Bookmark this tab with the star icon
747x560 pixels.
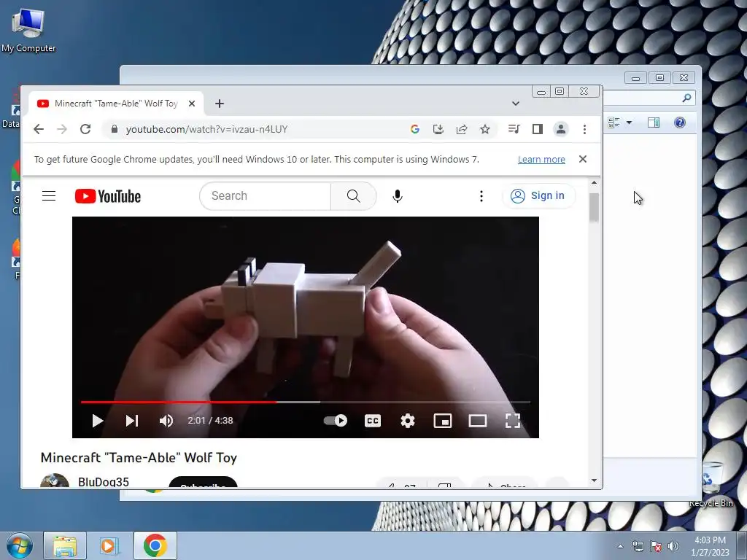[x=485, y=129]
